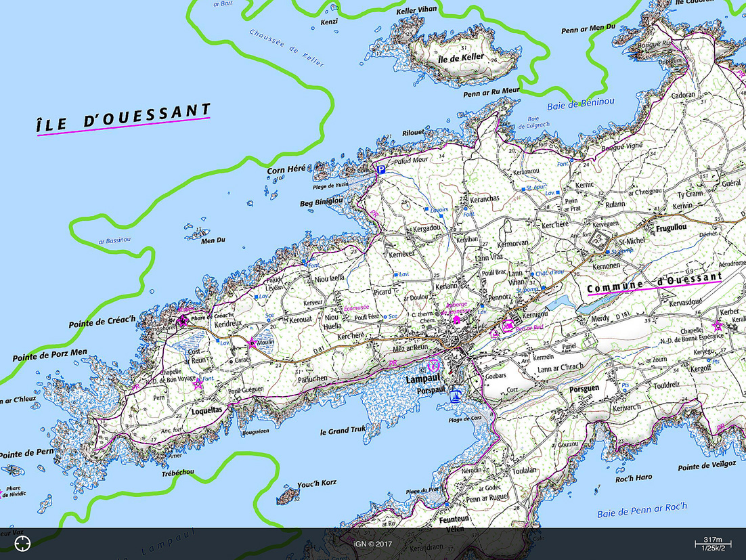
Task: Select the Penn ar Men Du label
Action: pyautogui.click(x=588, y=29)
